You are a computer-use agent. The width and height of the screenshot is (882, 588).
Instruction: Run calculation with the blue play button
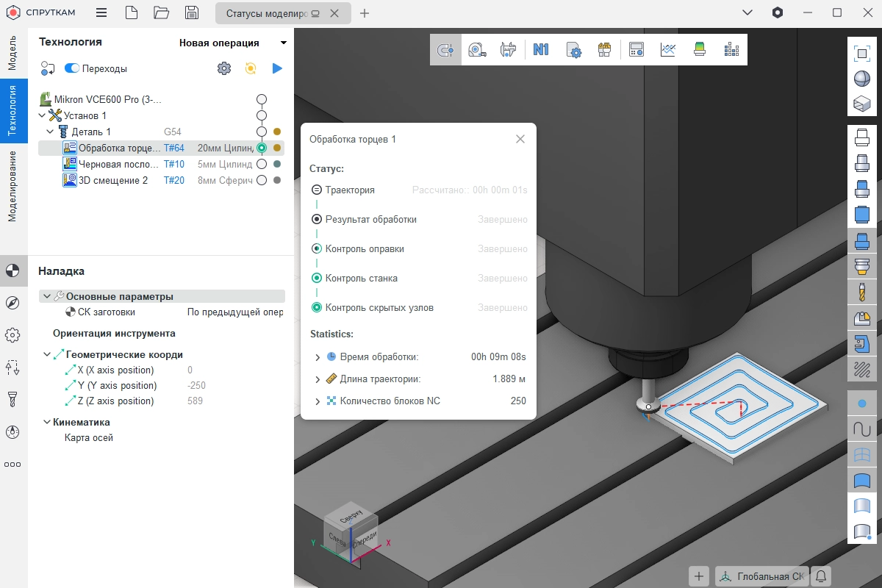(277, 68)
